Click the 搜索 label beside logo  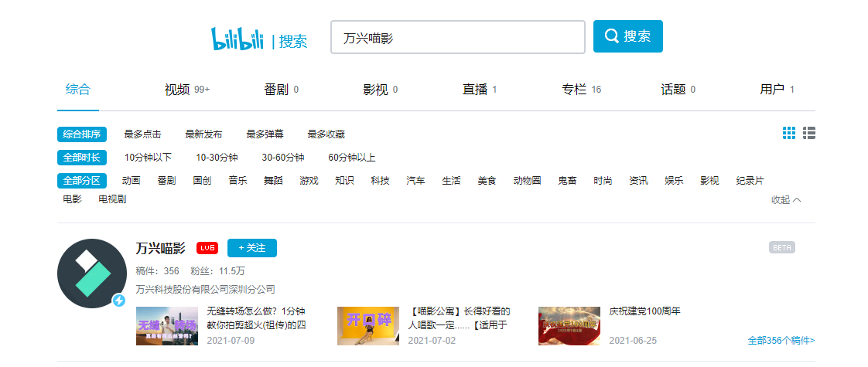pos(293,42)
